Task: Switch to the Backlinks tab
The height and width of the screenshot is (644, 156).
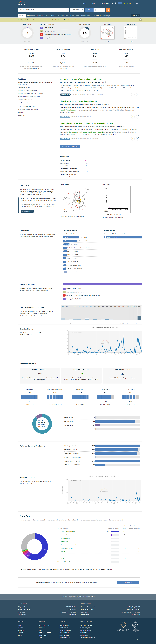Action: [x=40, y=16]
